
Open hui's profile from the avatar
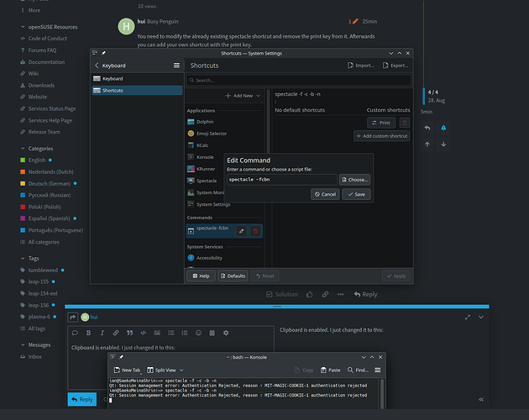[126, 26]
